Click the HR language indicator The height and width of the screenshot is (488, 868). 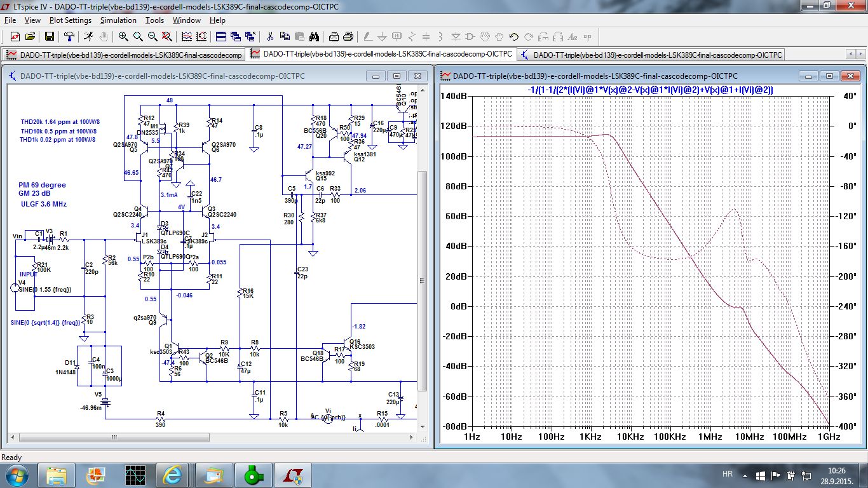click(728, 475)
